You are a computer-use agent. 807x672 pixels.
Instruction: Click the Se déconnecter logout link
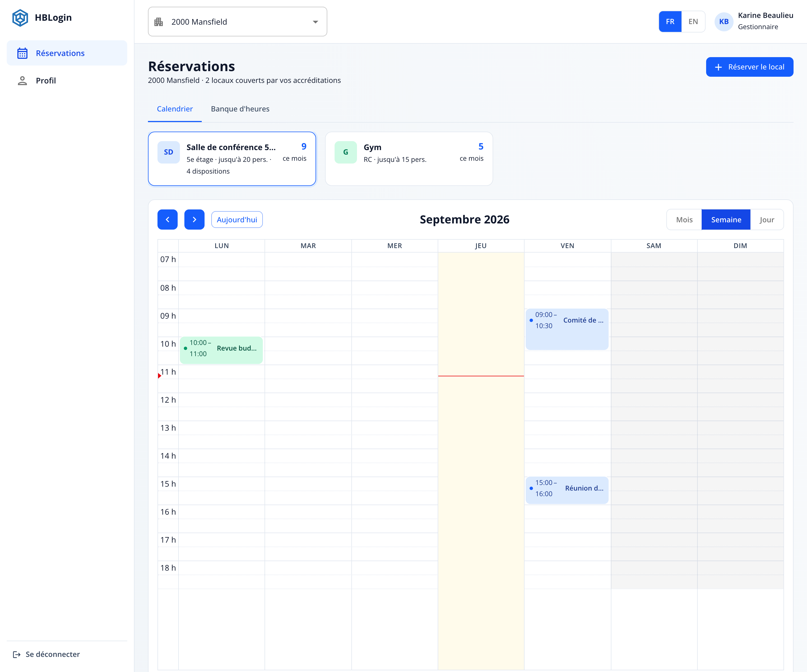[47, 654]
